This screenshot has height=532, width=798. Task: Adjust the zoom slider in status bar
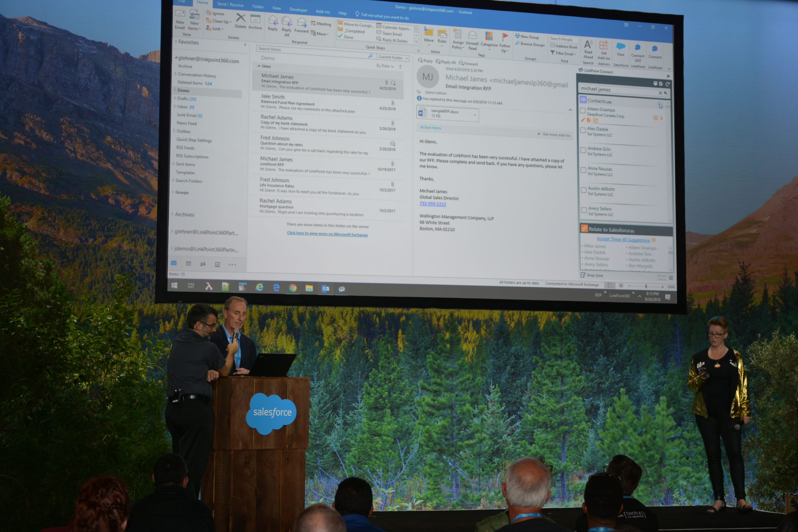[x=646, y=286]
